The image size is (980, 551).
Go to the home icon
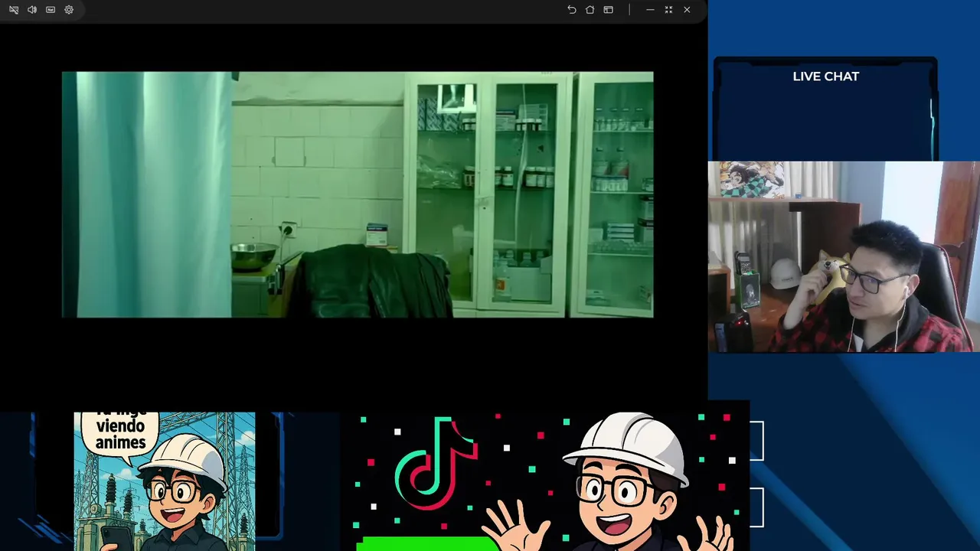pos(590,10)
